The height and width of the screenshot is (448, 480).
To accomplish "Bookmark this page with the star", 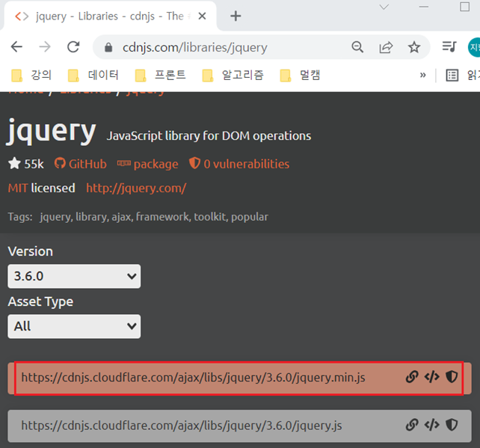I will 414,47.
